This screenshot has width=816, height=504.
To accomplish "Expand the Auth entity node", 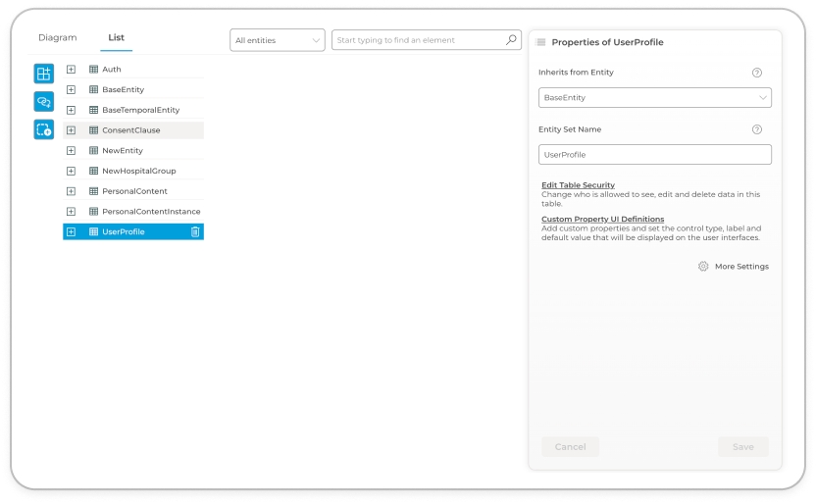I will coord(71,70).
